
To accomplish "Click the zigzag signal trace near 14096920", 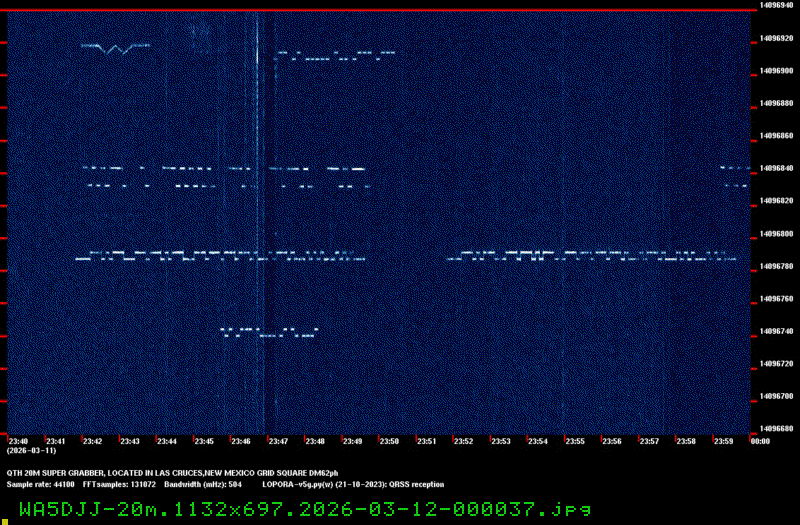I will (x=115, y=48).
